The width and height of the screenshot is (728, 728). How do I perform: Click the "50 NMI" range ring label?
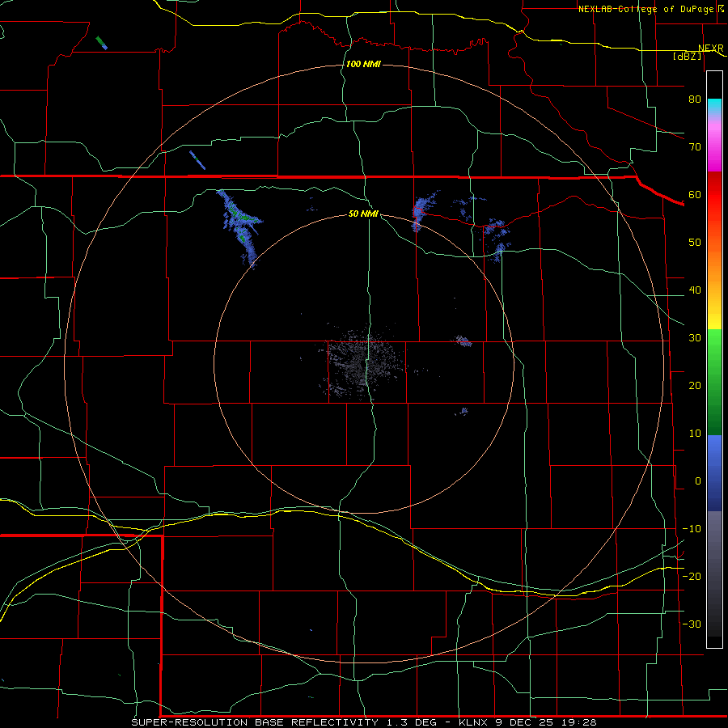pos(363,214)
